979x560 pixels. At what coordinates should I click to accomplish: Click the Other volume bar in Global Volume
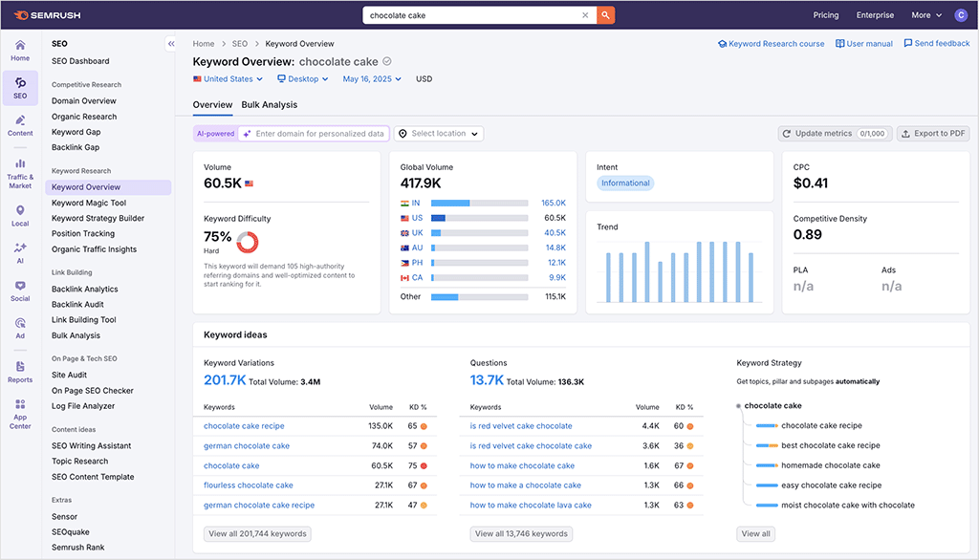(x=480, y=296)
